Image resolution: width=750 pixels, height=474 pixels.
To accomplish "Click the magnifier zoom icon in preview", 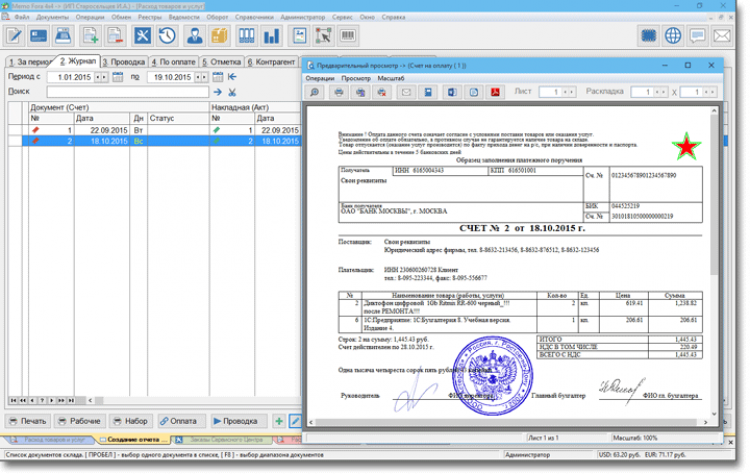I will pyautogui.click(x=315, y=92).
